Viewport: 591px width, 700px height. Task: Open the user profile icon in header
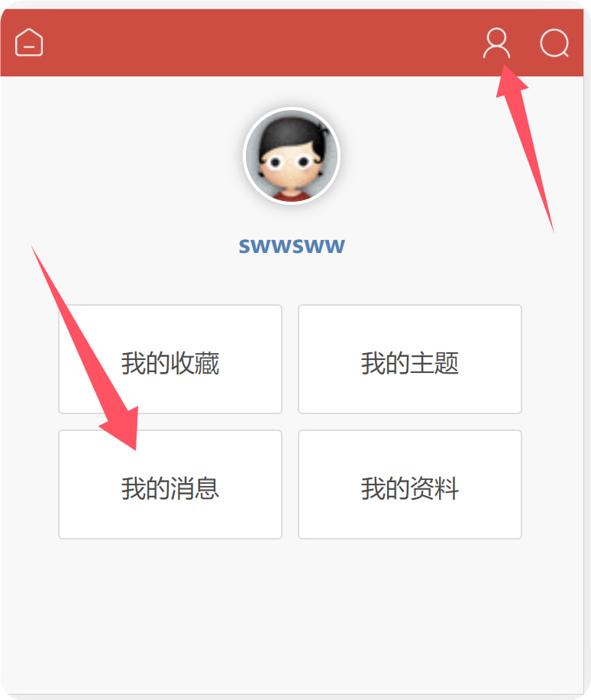pos(496,43)
